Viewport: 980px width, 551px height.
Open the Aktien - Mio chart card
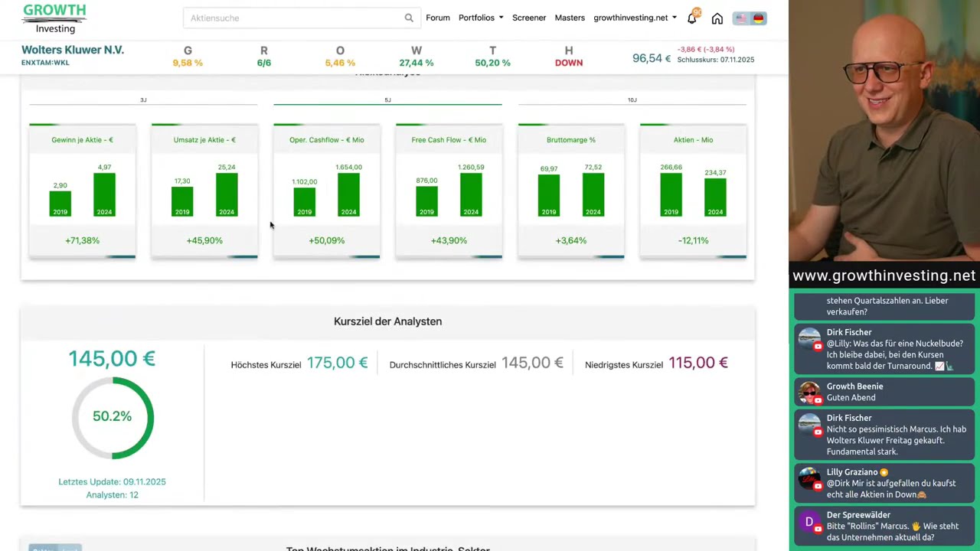coord(693,191)
